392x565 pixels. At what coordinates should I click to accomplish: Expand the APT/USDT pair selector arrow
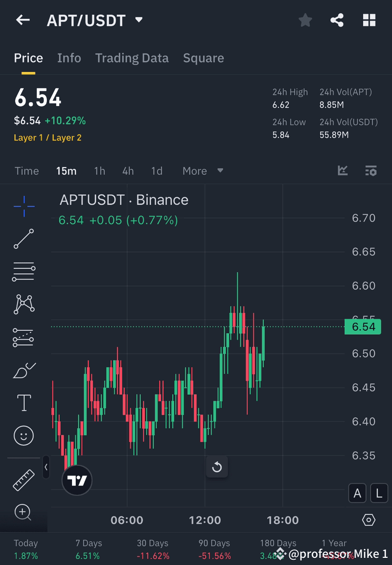pos(138,20)
